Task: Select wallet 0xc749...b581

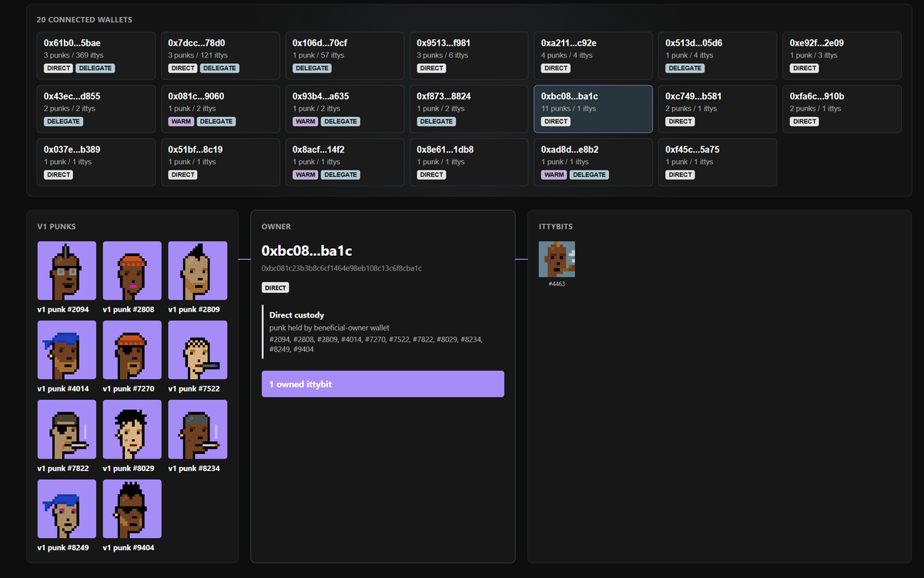Action: (718, 109)
